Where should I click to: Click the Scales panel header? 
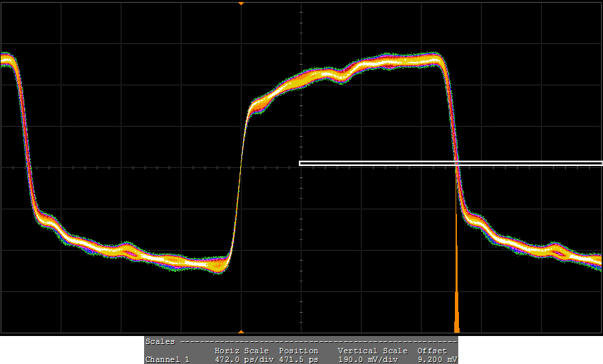tap(160, 341)
